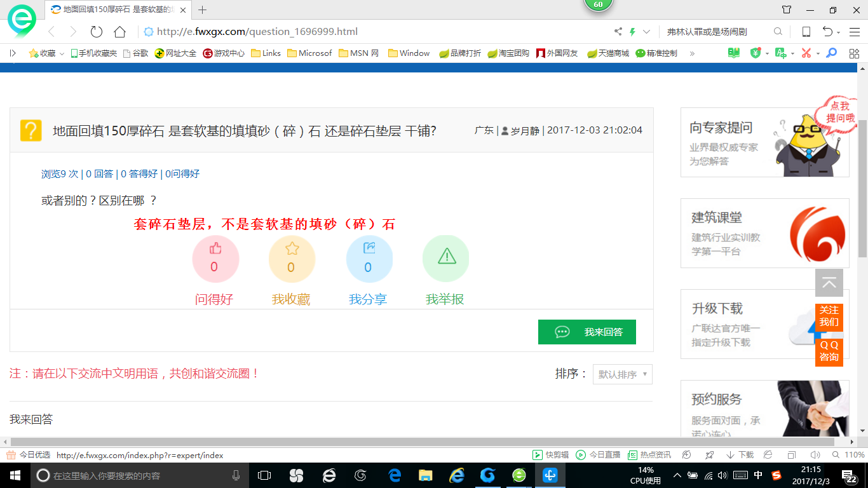
Task: Open the 网址大全 bookmark
Action: click(x=176, y=53)
